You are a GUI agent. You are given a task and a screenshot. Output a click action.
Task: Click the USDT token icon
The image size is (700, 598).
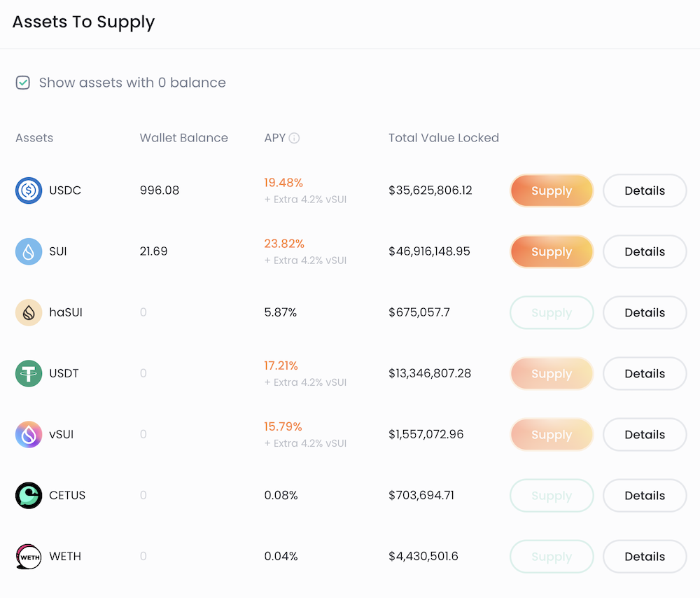[27, 373]
